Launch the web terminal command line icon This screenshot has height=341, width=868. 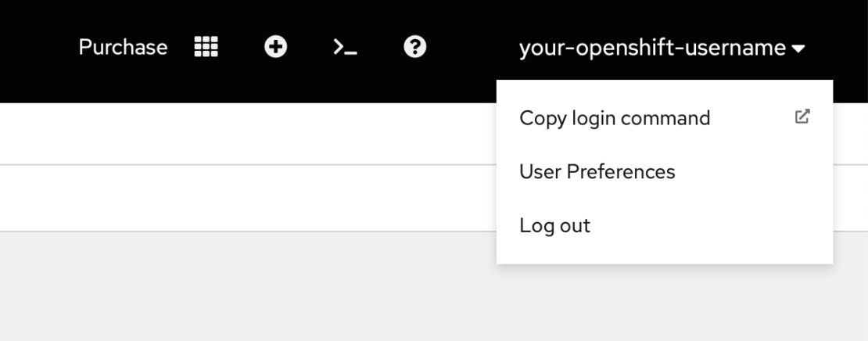[x=345, y=48]
